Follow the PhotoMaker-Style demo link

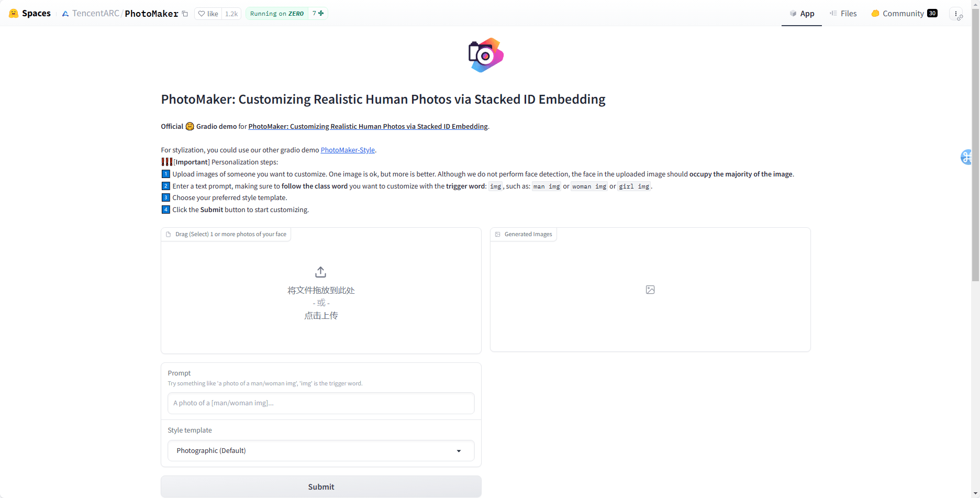tap(348, 150)
